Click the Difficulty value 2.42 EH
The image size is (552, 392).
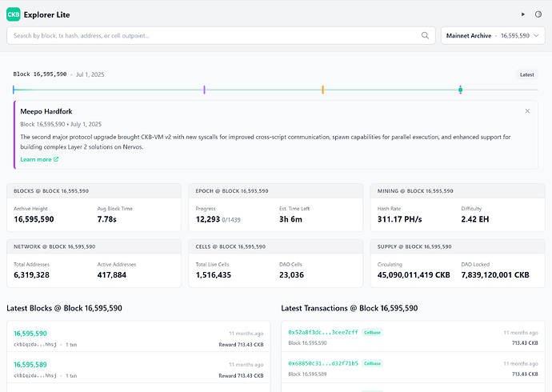point(475,219)
